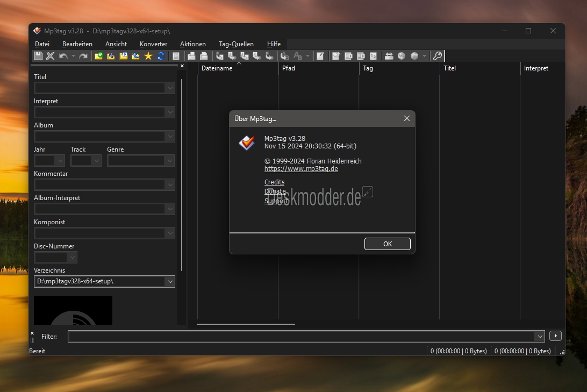Open the https://www.mp3tag.de link

click(301, 168)
